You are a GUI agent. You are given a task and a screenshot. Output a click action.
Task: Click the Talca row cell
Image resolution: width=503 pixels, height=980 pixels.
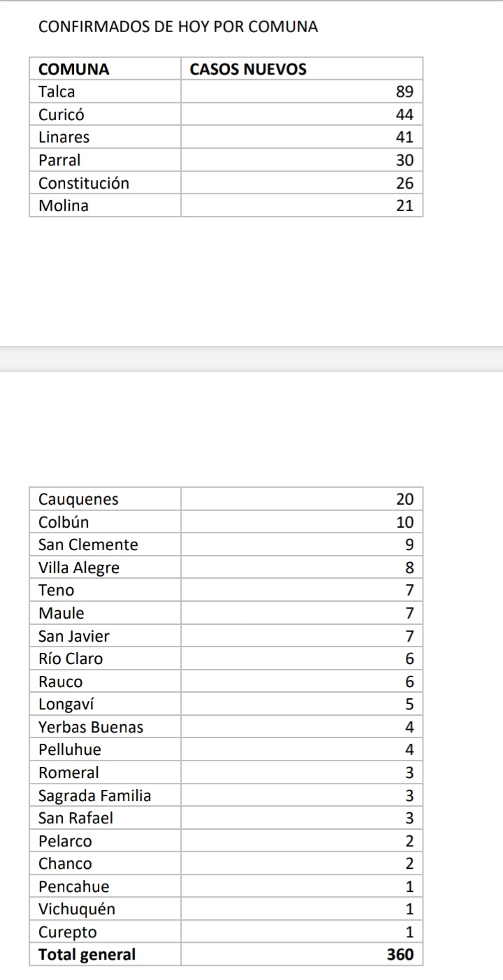105,92
